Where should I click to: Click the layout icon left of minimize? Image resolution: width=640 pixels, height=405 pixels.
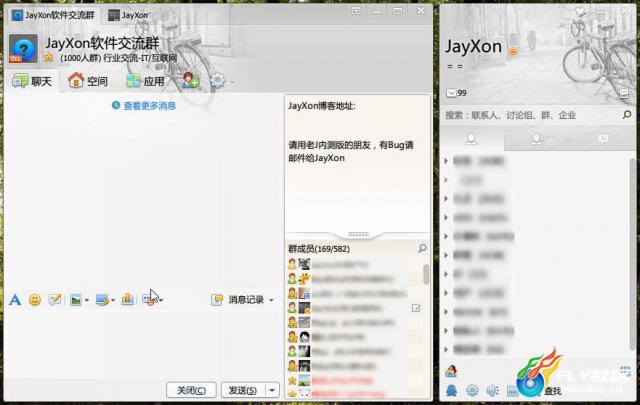[x=356, y=11]
